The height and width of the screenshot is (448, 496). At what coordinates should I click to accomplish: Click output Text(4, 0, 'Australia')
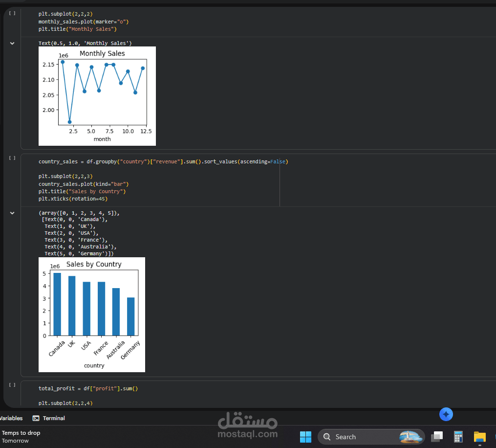(80, 247)
